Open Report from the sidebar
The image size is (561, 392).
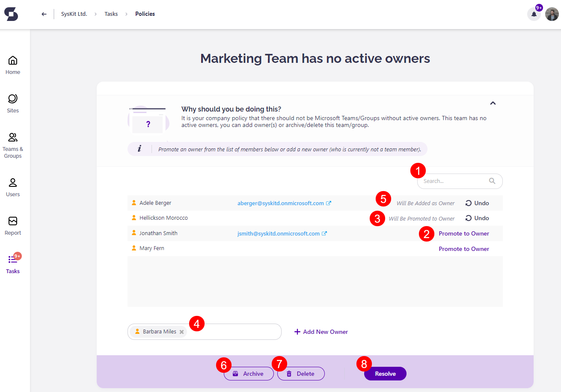coord(13,226)
